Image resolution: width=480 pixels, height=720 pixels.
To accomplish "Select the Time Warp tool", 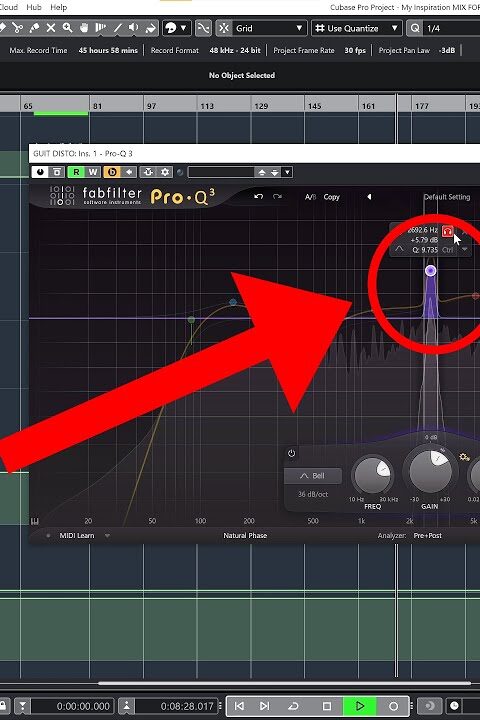I will pos(100,28).
